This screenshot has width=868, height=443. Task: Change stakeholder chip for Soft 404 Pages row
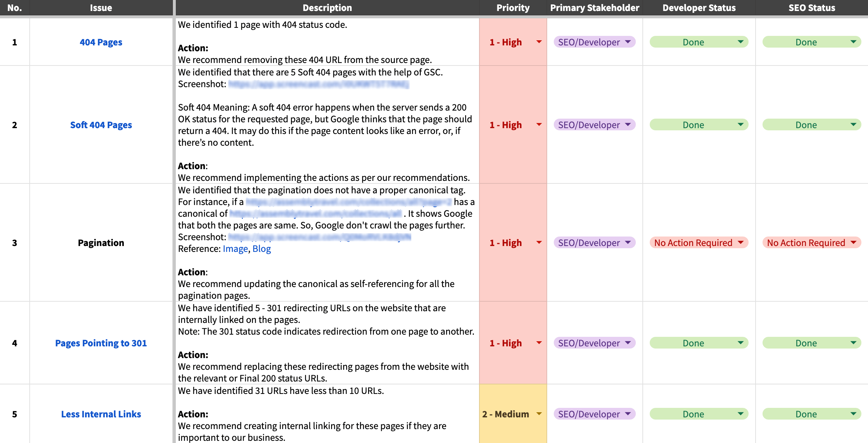click(x=594, y=125)
